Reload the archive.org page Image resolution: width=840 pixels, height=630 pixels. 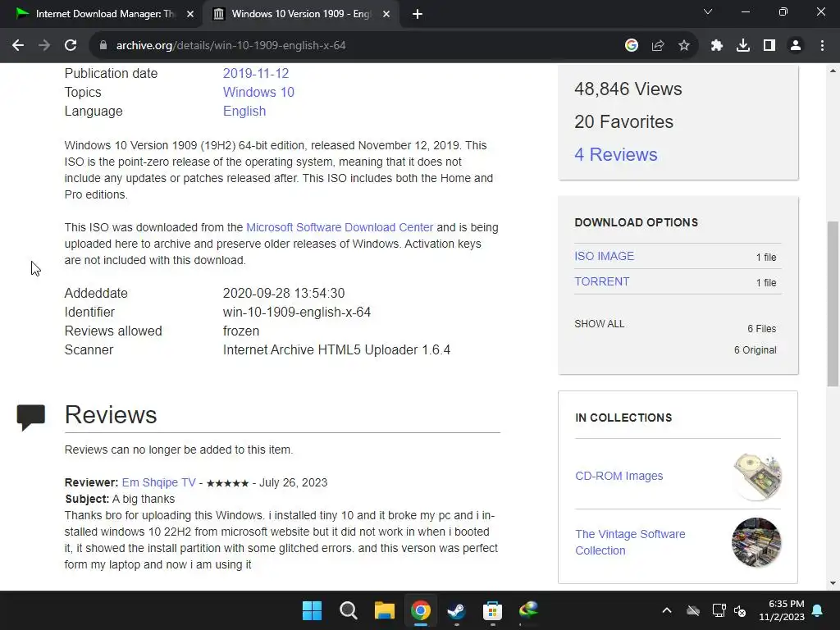tap(71, 46)
